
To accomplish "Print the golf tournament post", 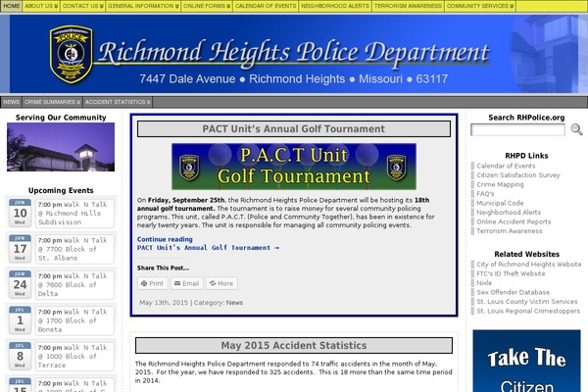I will point(153,283).
